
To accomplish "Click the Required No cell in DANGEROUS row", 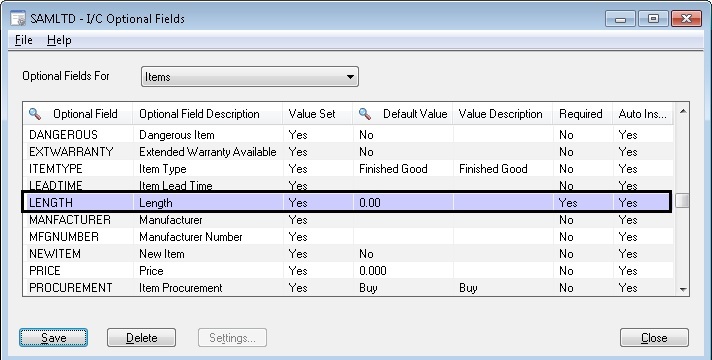I will (583, 135).
